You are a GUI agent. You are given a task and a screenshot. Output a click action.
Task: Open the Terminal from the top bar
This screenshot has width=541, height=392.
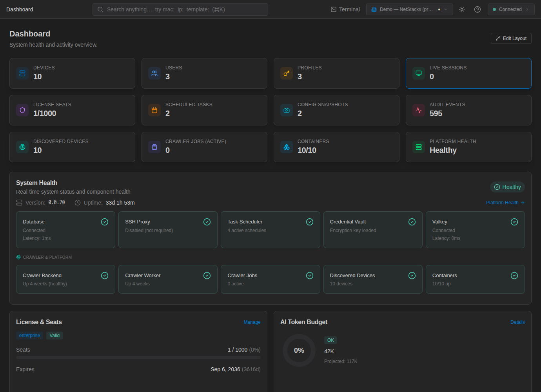point(345,9)
